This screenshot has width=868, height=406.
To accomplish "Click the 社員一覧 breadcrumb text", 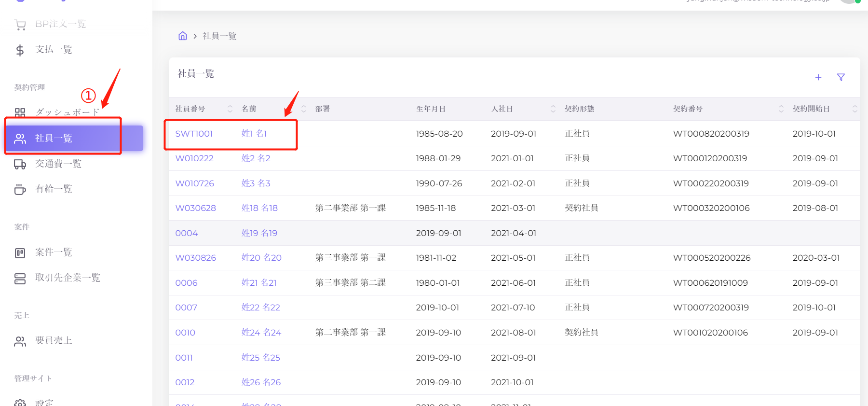I will [219, 36].
